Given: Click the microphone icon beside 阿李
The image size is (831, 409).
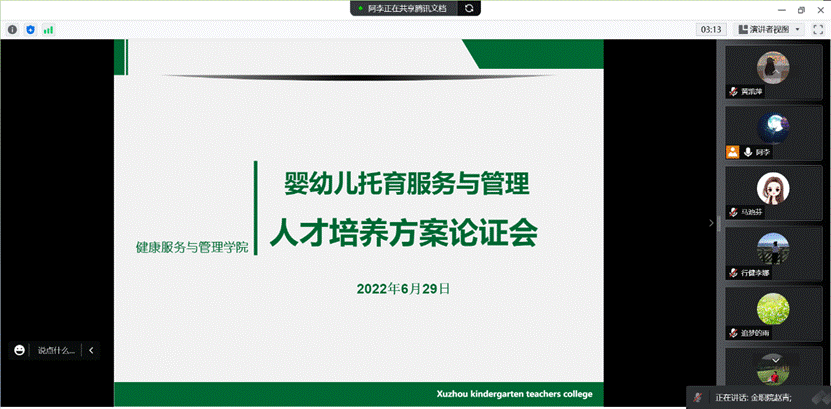Looking at the screenshot, I should coord(747,152).
